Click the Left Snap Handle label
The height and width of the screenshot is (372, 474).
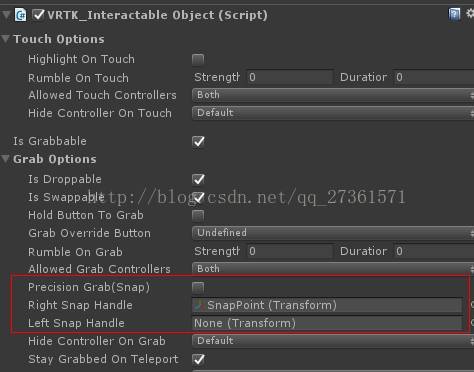76,323
